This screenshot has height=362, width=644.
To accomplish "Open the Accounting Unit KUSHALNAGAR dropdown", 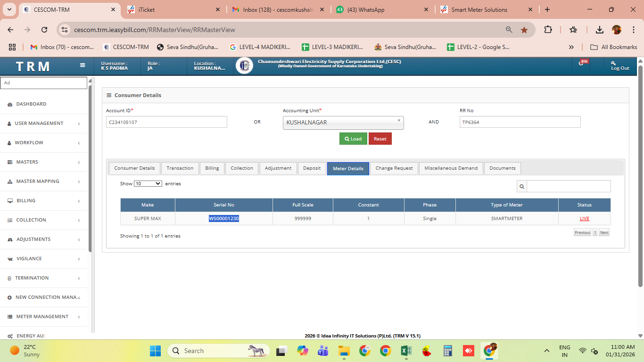I will coord(343,123).
